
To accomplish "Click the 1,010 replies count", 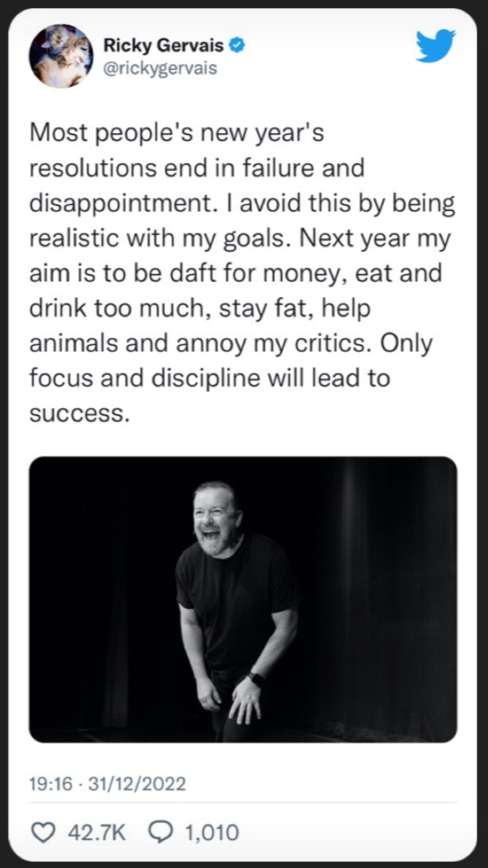I will 212,833.
